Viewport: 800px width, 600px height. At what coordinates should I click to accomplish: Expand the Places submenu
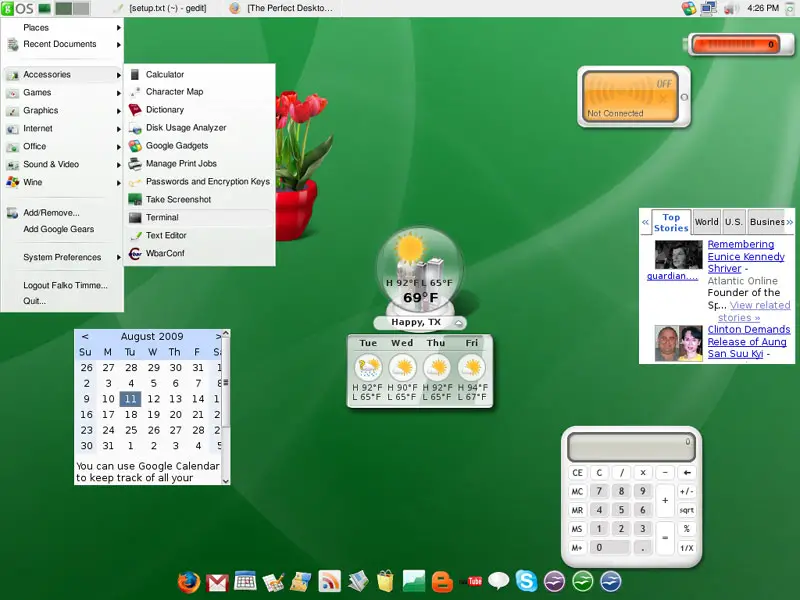click(x=63, y=28)
